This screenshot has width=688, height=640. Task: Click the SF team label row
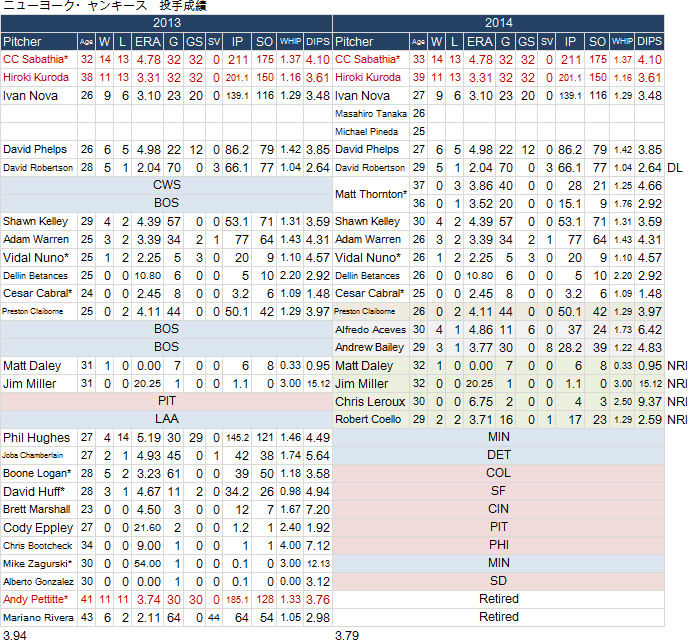click(x=498, y=491)
